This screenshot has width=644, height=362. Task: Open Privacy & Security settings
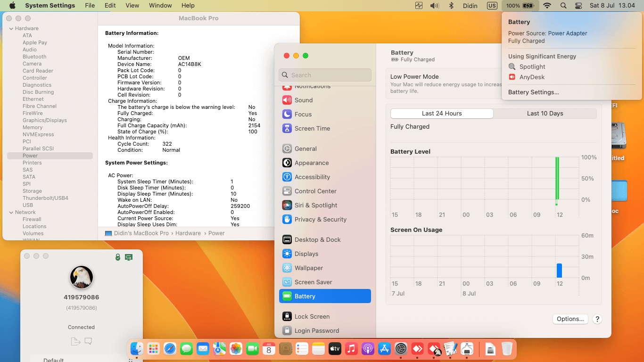pos(320,220)
